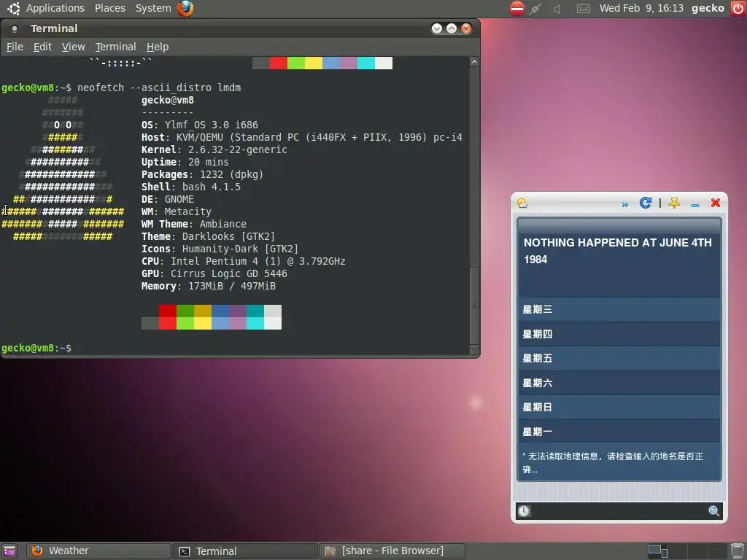Click the Memory: 173MiB / 497MiB line
The image size is (747, 560).
pyautogui.click(x=209, y=286)
